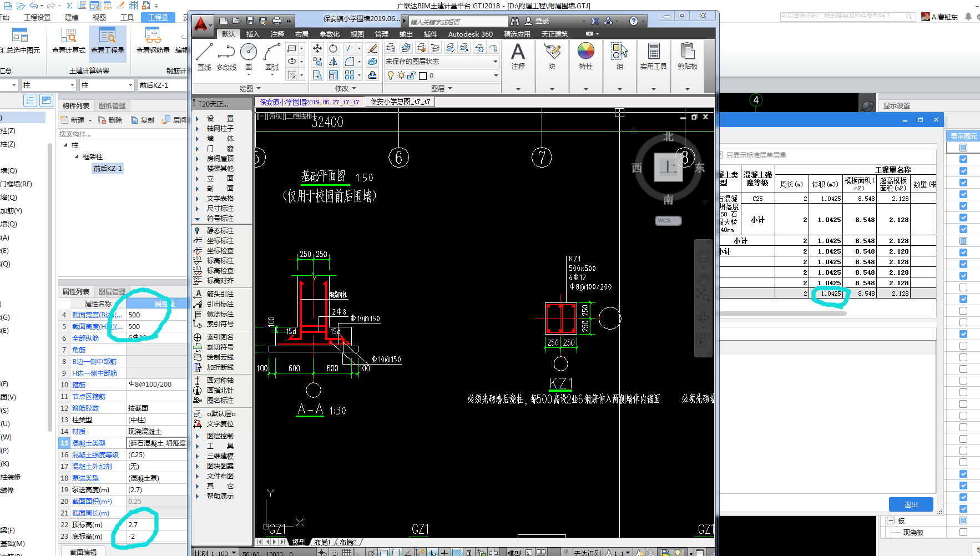Viewport: 980px width, 556px height.
Task: Switch to the 布局1 layout tab
Action: (x=322, y=542)
